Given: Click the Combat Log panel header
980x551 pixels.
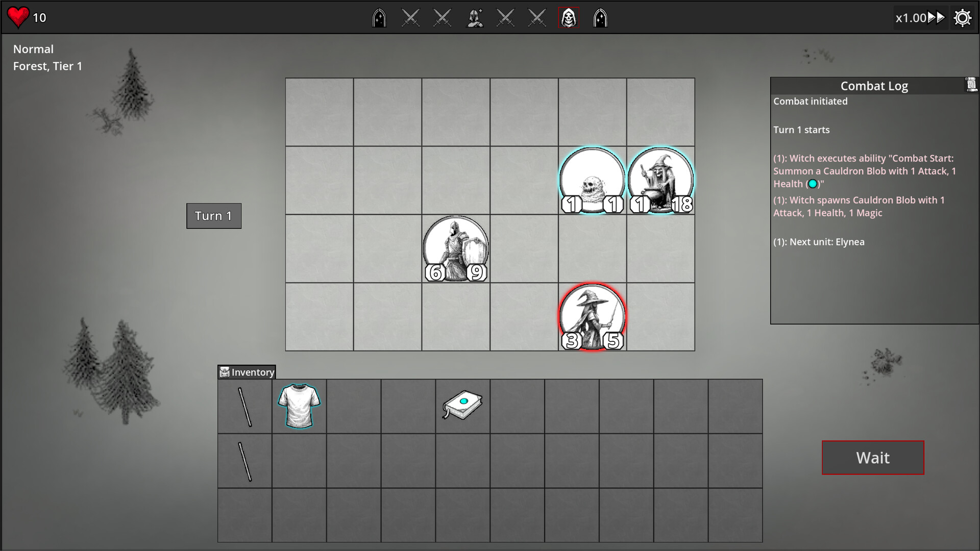Looking at the screenshot, I should [x=874, y=86].
